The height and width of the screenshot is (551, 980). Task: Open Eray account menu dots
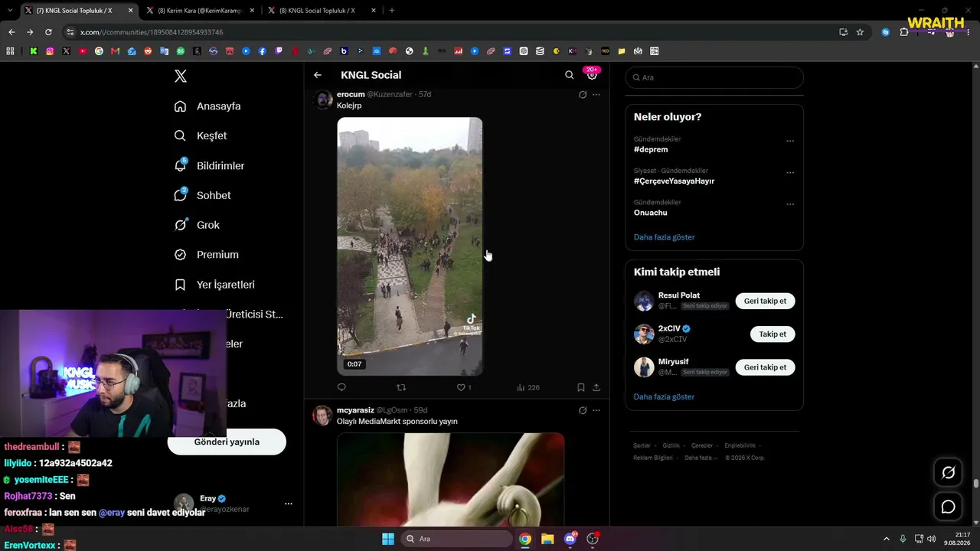289,504
